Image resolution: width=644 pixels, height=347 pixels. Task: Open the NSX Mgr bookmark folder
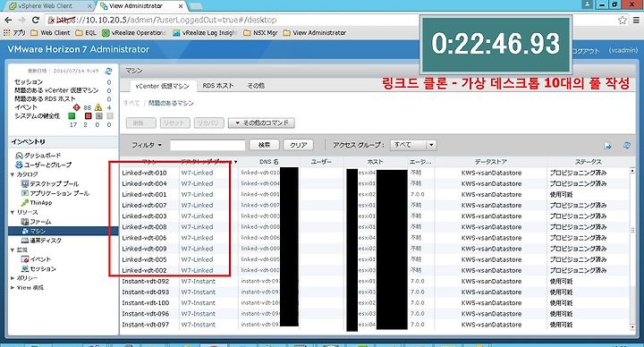point(260,32)
